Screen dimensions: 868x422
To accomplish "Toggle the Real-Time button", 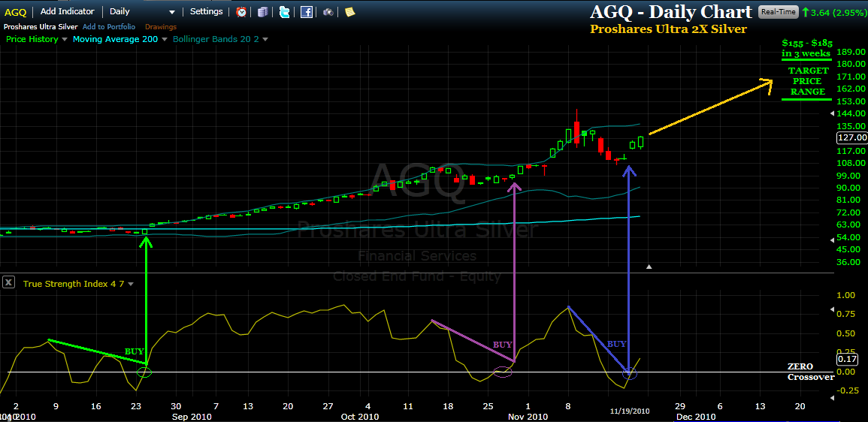I will (779, 11).
